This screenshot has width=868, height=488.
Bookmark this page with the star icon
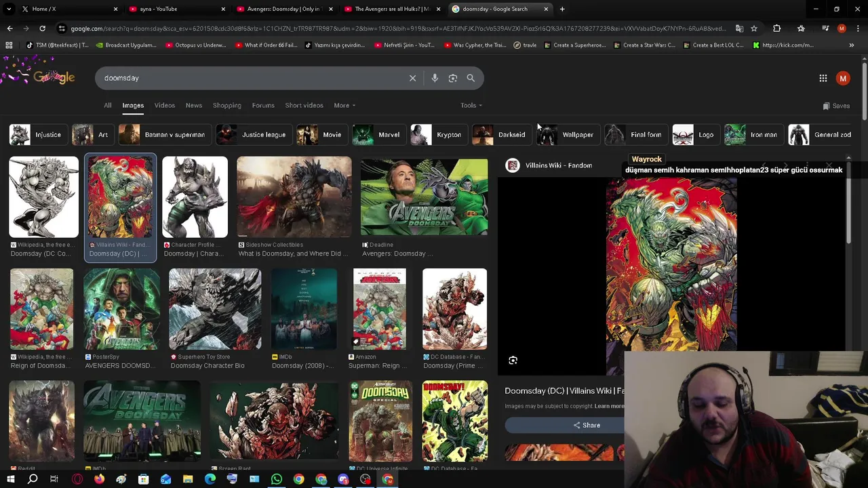point(754,28)
